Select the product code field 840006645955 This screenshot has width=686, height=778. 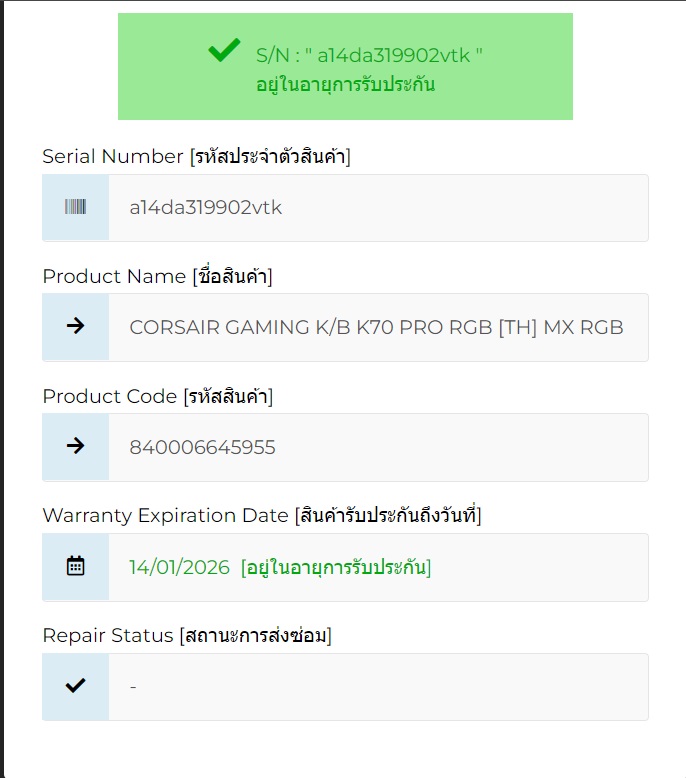click(x=378, y=447)
